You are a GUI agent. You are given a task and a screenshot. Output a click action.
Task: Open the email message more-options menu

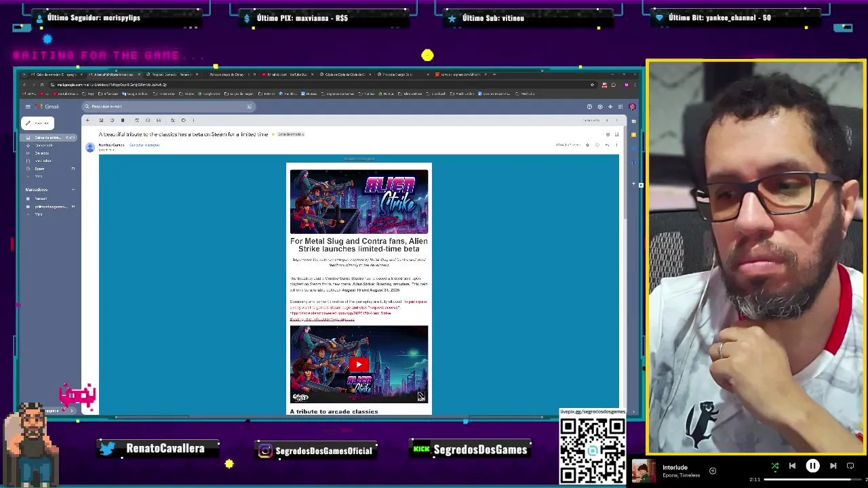(x=616, y=145)
